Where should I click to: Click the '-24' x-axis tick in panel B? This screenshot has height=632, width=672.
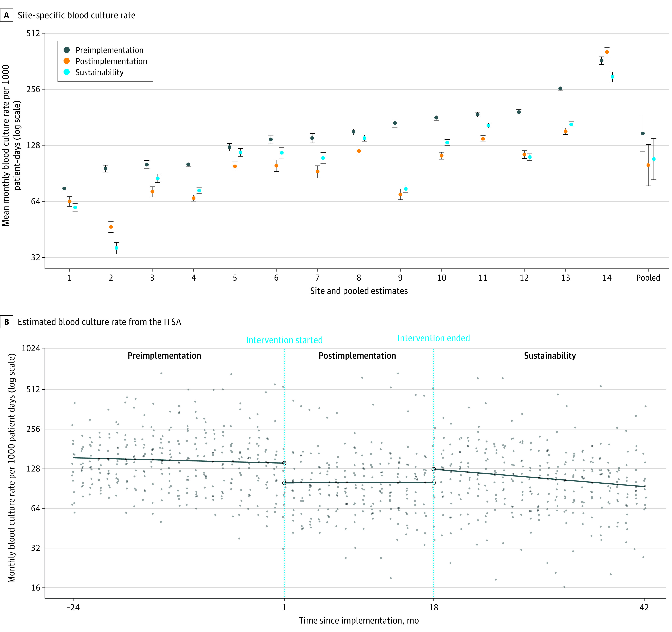click(x=73, y=607)
